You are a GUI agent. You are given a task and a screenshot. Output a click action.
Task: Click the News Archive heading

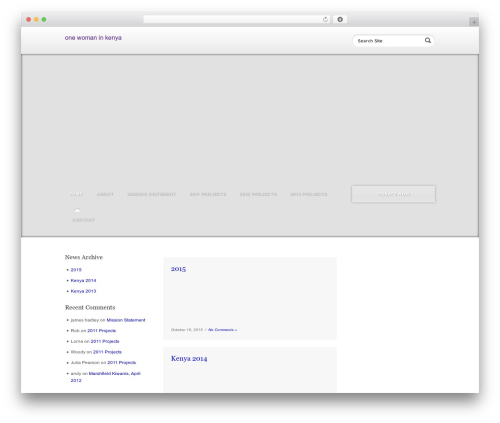click(x=84, y=257)
